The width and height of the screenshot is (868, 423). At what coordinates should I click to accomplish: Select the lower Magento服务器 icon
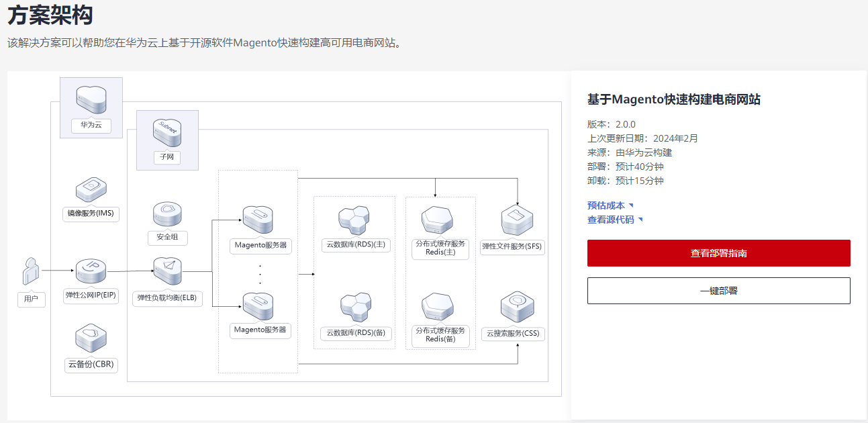click(x=258, y=306)
